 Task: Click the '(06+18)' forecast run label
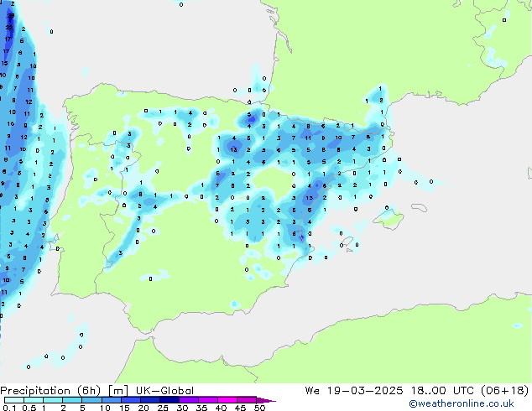pyautogui.click(x=505, y=391)
